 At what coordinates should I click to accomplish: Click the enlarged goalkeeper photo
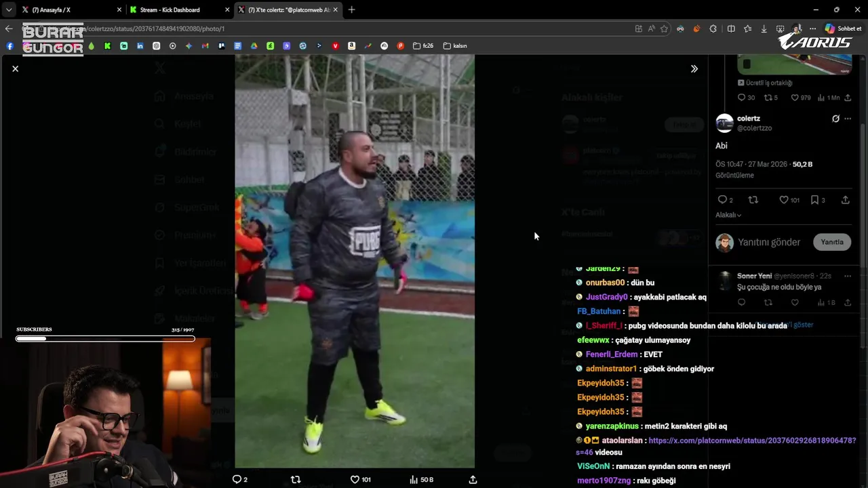355,261
